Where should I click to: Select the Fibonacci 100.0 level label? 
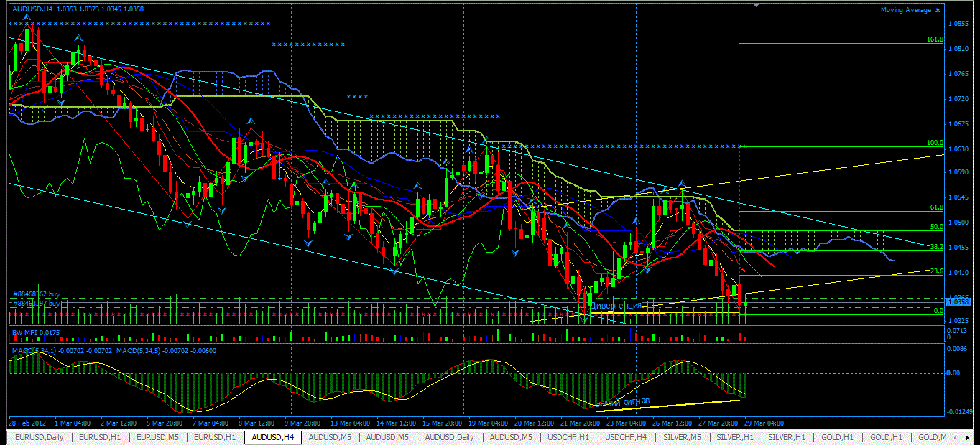(935, 143)
